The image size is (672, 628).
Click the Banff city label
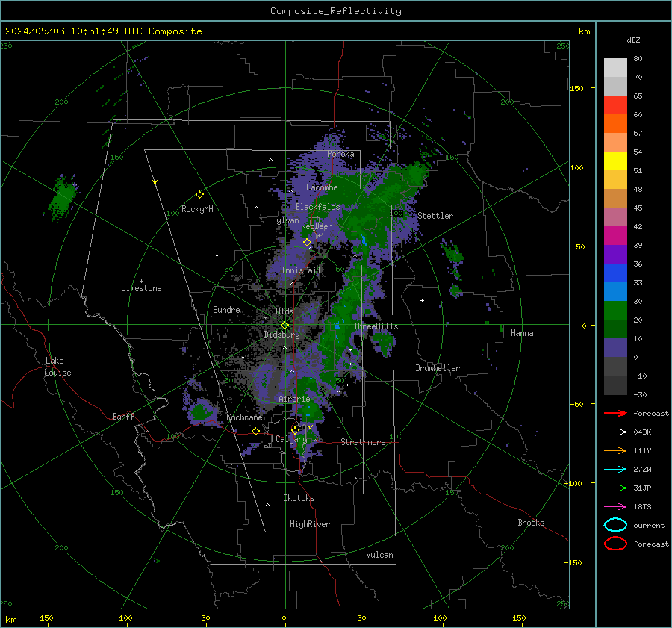click(x=123, y=416)
